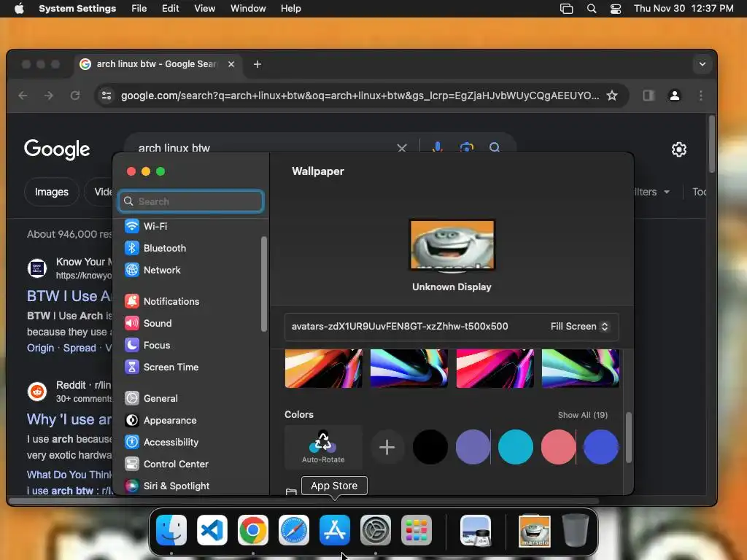The height and width of the screenshot is (560, 747).
Task: Select Auto-Rotate colors option
Action: coord(323,447)
